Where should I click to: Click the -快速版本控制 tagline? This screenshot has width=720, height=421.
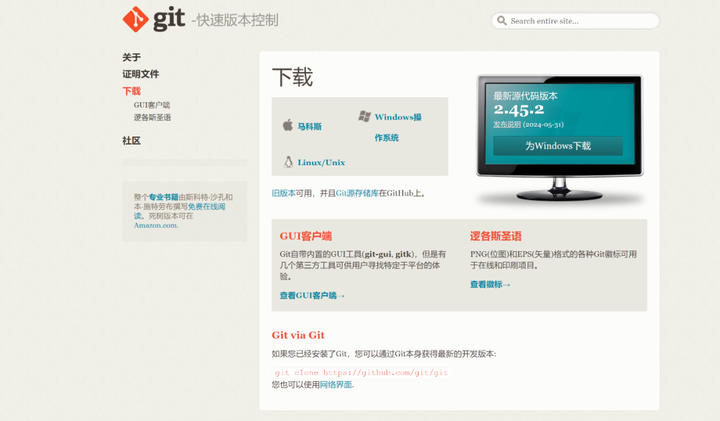click(x=235, y=20)
